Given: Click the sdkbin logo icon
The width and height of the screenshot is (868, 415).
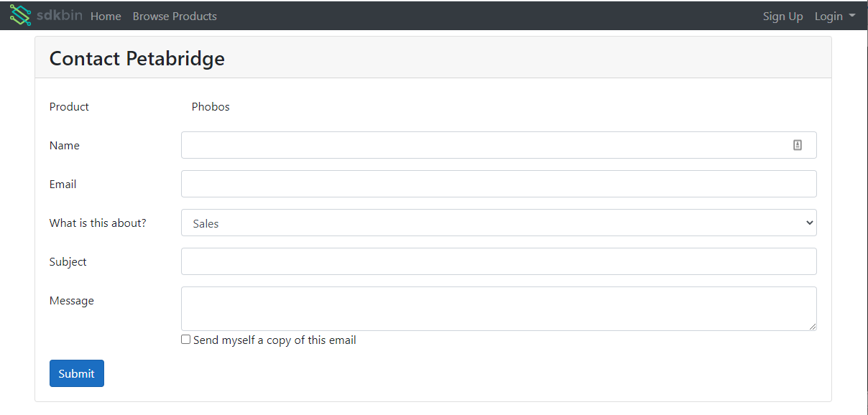Looking at the screenshot, I should click(19, 15).
